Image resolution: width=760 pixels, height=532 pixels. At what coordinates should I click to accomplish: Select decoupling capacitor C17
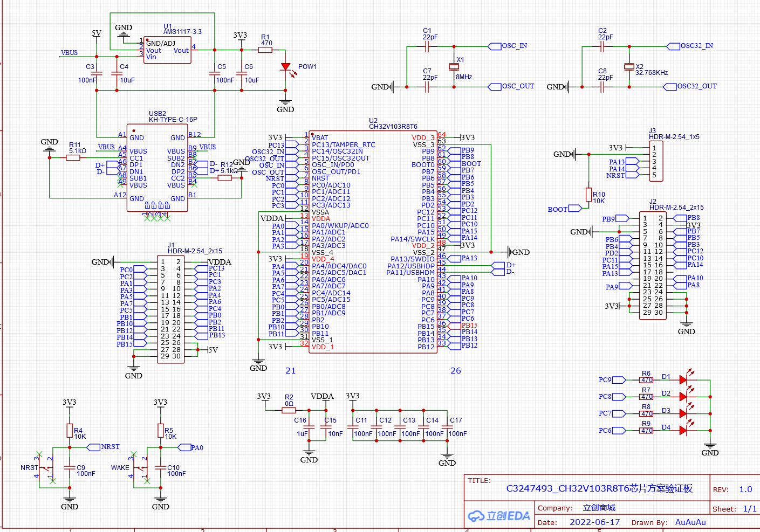pyautogui.click(x=447, y=427)
